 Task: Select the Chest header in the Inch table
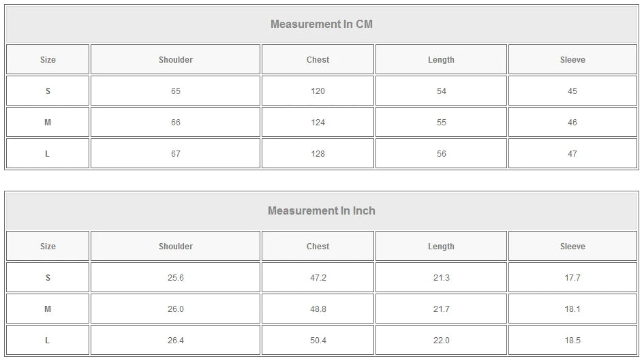tap(318, 247)
